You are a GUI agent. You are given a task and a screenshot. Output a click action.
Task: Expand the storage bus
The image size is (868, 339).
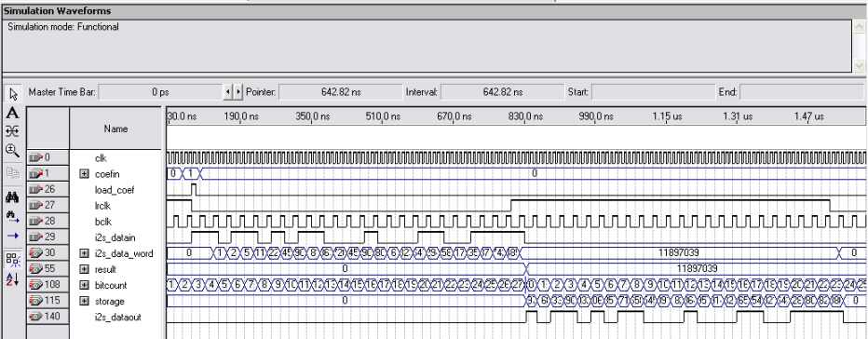click(x=84, y=302)
